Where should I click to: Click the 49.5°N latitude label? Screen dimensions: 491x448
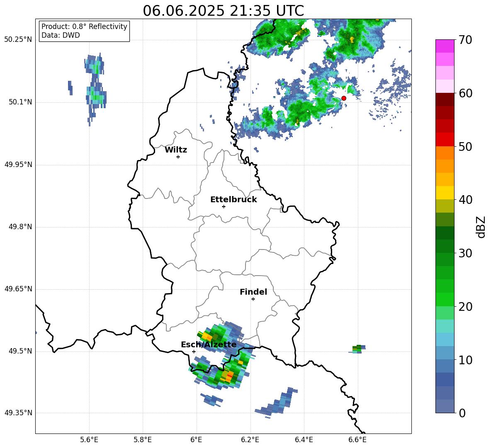[20, 351]
